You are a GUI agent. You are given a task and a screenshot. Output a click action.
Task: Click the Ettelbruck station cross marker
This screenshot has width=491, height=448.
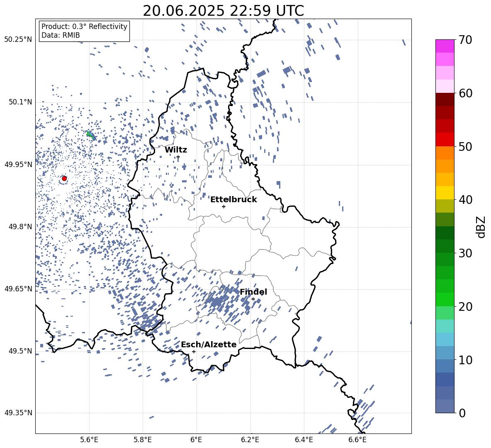tap(224, 206)
